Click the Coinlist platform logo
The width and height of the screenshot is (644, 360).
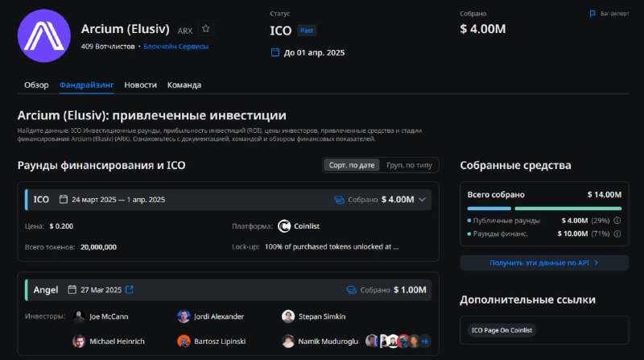coord(284,226)
